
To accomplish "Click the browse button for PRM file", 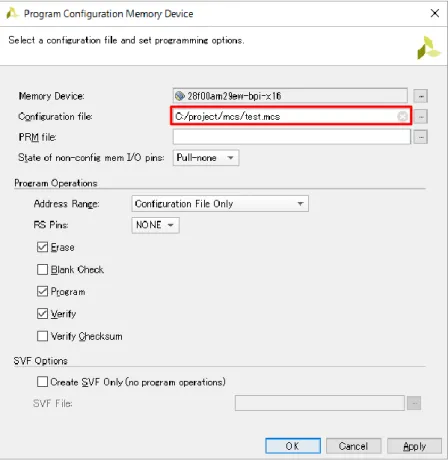I will tap(421, 137).
